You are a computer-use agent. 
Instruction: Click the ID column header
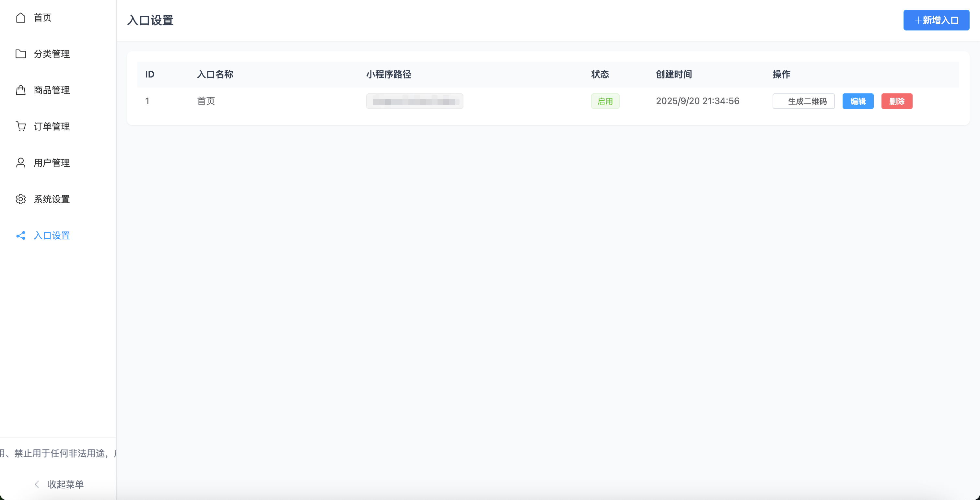coord(149,74)
